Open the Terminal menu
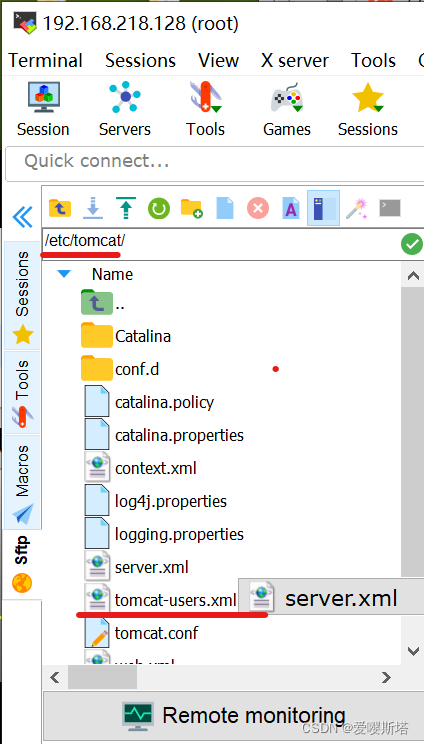The height and width of the screenshot is (744, 424). (x=46, y=60)
